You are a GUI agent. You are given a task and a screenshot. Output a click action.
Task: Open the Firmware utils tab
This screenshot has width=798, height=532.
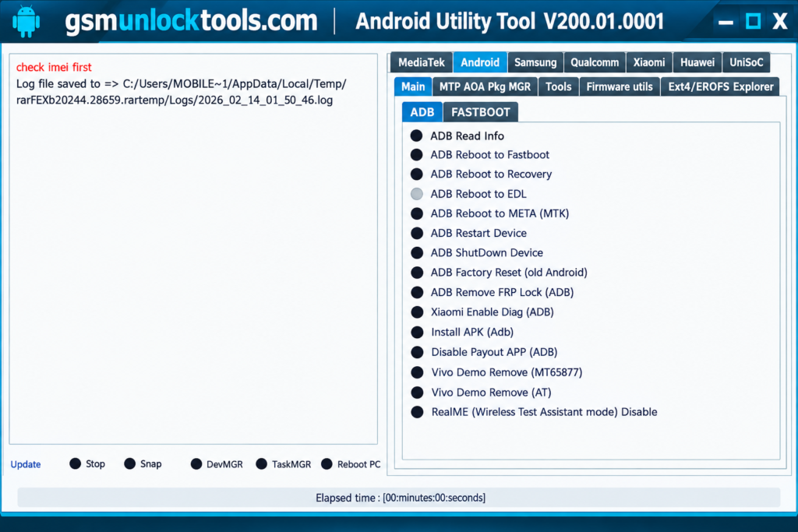[x=620, y=87]
